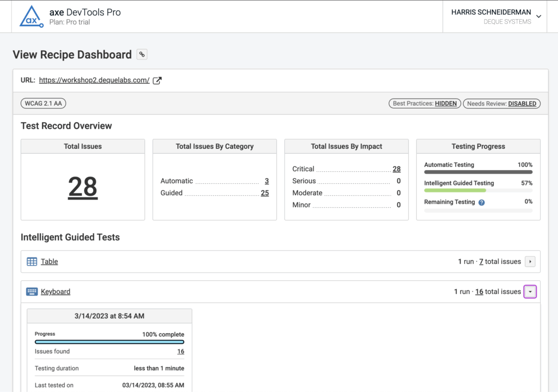Open the workshop URL via external link icon
This screenshot has height=392, width=558.
[157, 80]
